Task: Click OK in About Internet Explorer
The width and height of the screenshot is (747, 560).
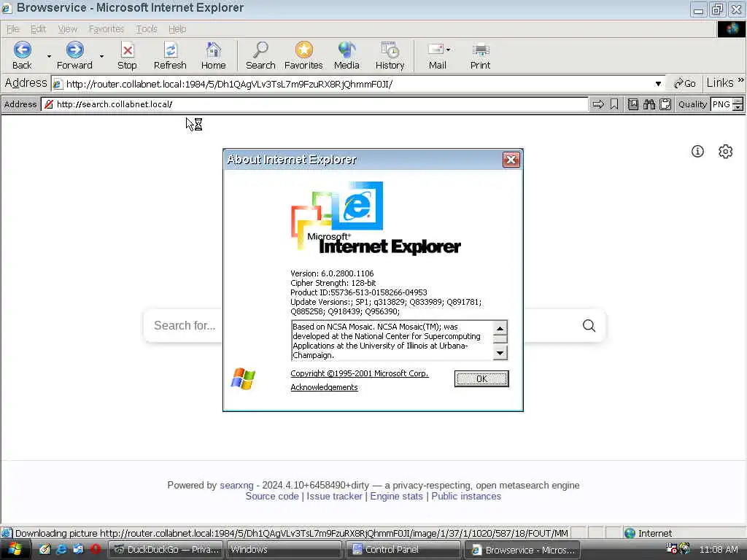Action: click(x=481, y=378)
